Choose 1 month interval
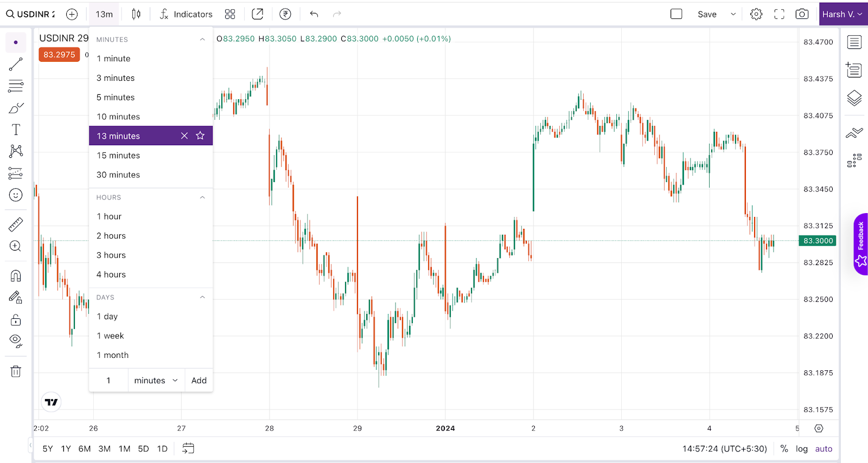 click(151, 356)
